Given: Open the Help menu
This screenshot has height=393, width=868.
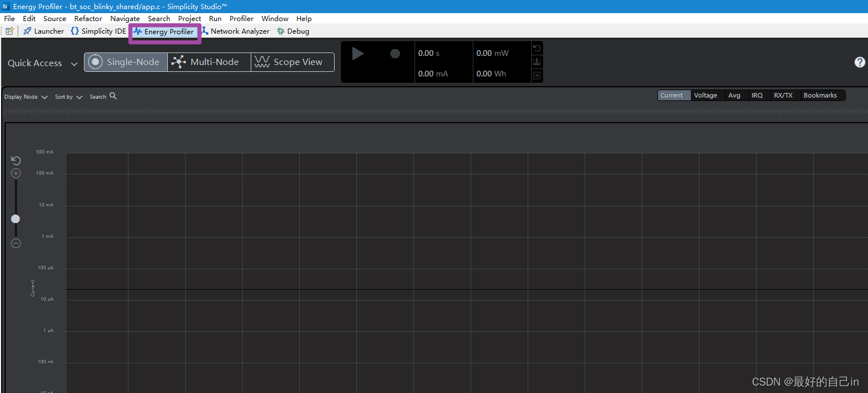Looking at the screenshot, I should point(304,19).
